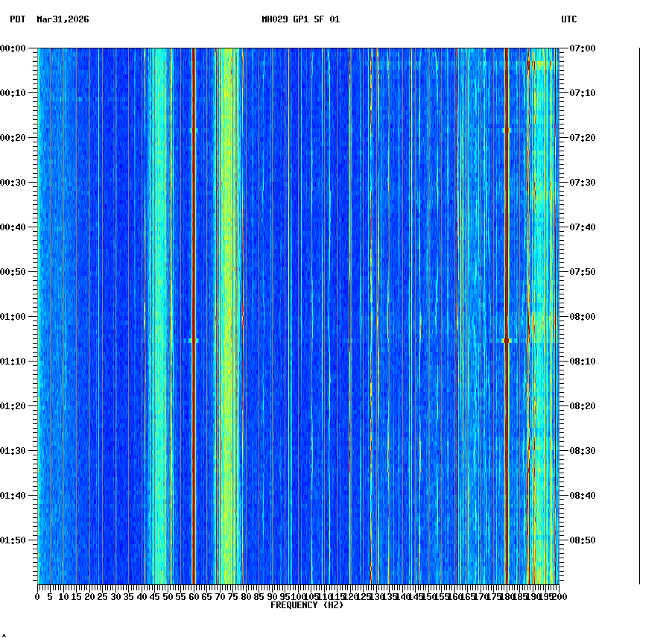The width and height of the screenshot is (672, 644).
Task: Select the red spectral line near 60 Hz
Action: [192, 298]
